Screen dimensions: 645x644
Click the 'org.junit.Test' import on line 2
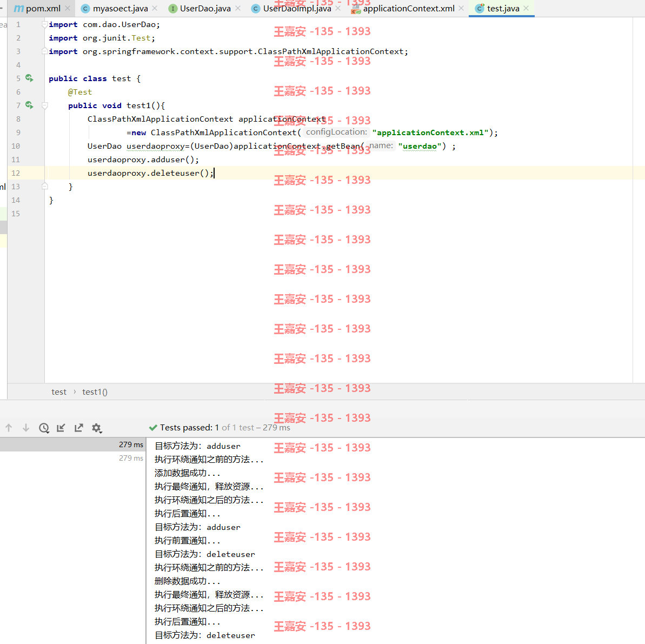coord(116,38)
